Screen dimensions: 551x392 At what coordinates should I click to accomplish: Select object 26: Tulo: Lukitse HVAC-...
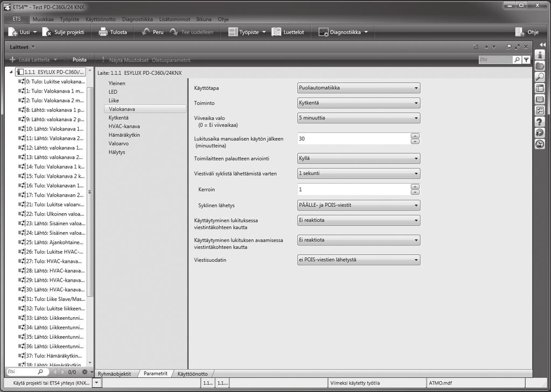[x=51, y=252]
